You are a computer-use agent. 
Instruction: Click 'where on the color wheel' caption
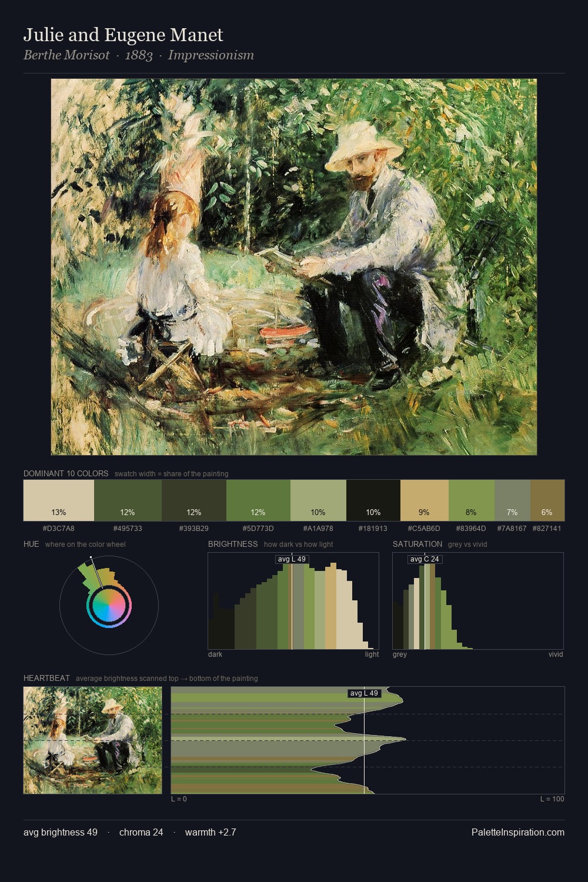(x=85, y=544)
